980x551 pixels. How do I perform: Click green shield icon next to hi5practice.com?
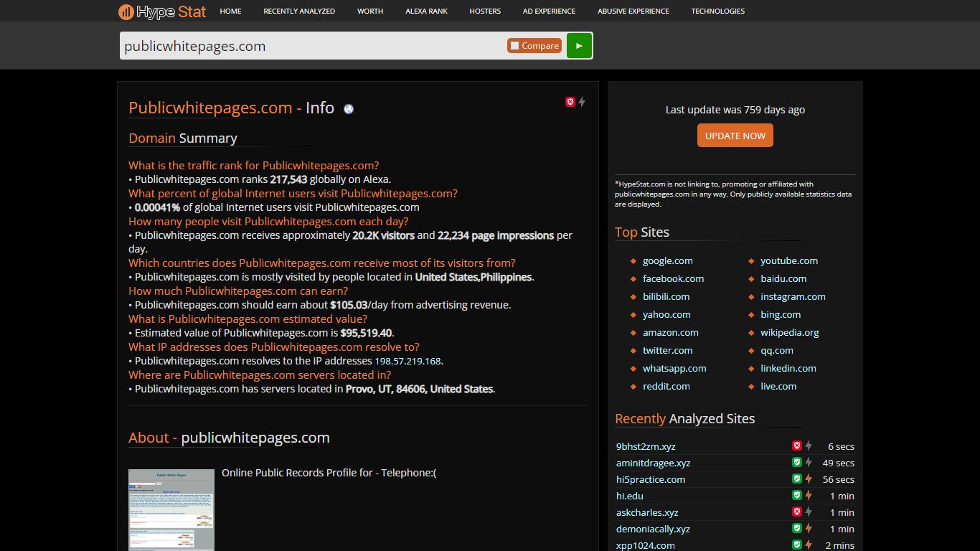(x=796, y=479)
